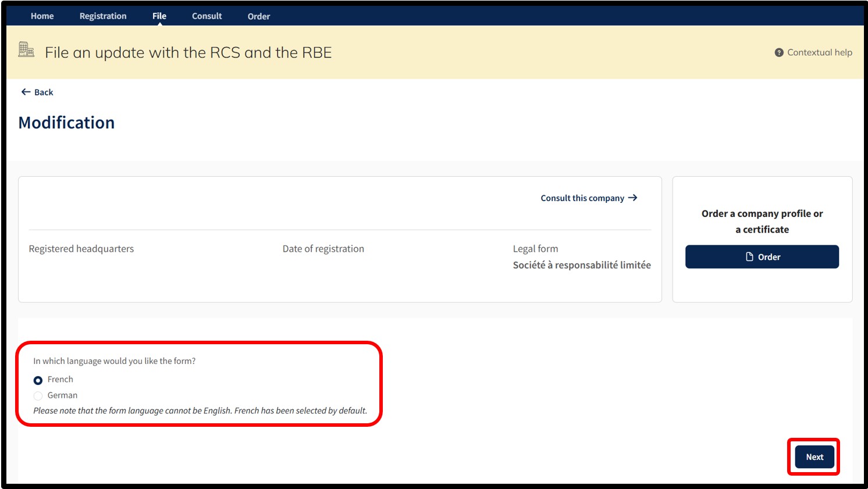Click the Next button

[814, 457]
